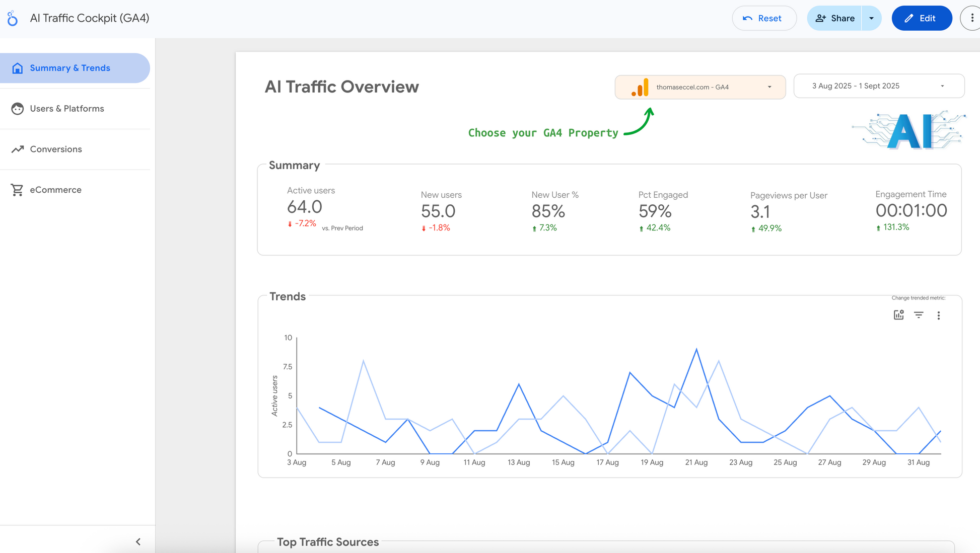
Task: Select the Active users metric value
Action: pyautogui.click(x=304, y=207)
